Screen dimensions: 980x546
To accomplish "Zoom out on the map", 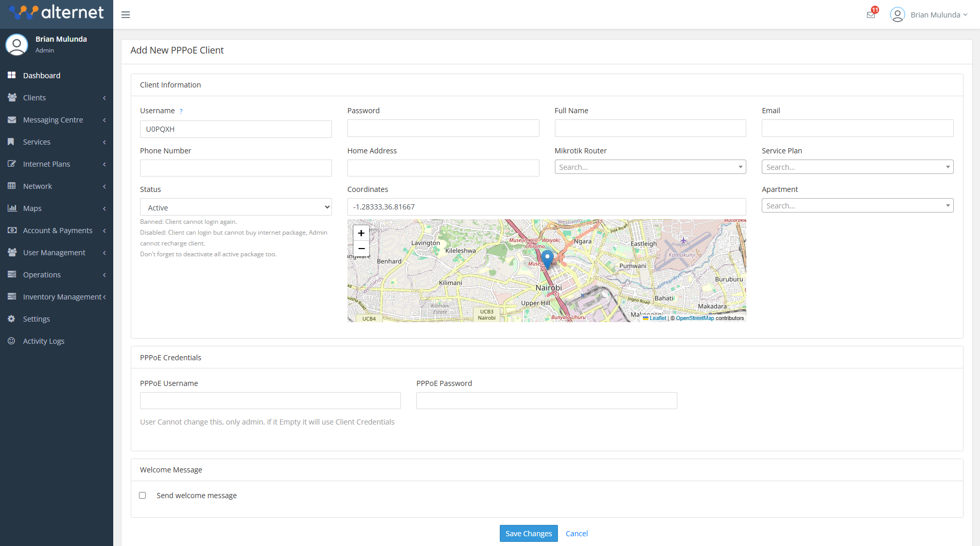I will 361,249.
